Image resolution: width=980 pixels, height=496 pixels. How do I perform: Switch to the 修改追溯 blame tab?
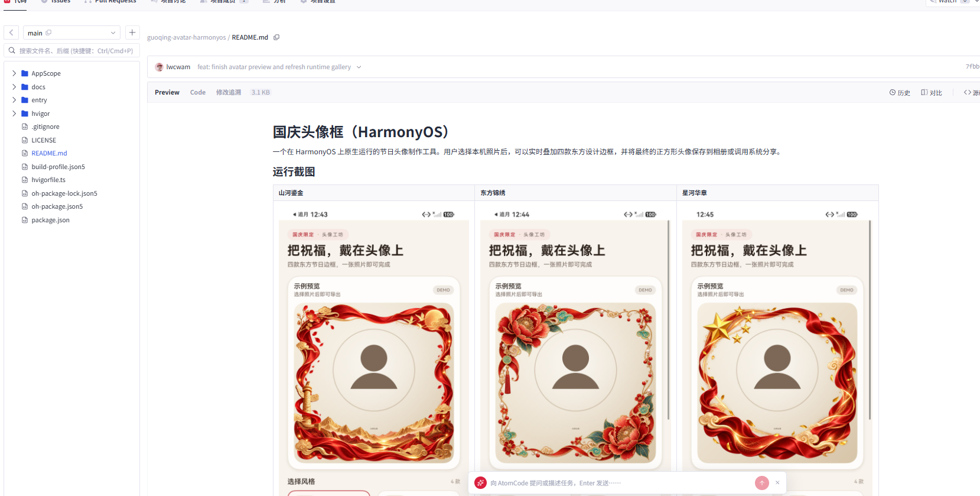pos(229,92)
